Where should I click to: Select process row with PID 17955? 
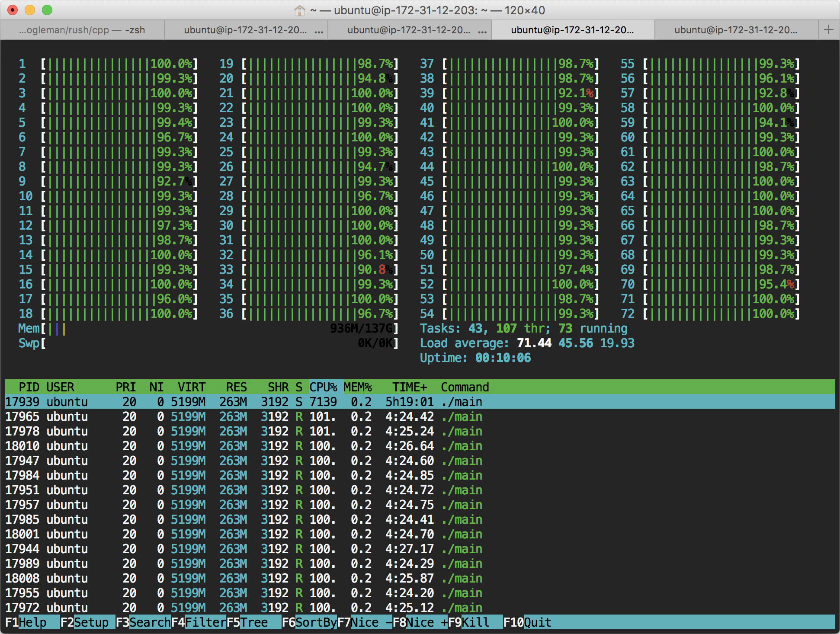pyautogui.click(x=420, y=593)
